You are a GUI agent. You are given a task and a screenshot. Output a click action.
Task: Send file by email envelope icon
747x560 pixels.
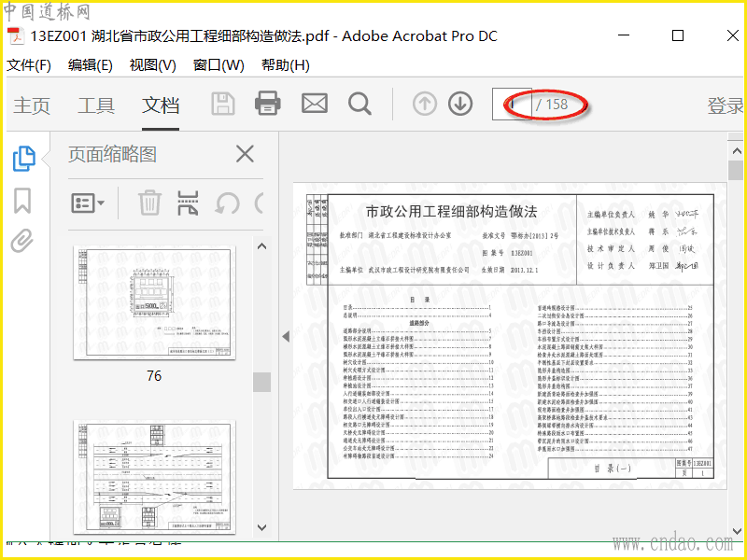click(x=315, y=104)
